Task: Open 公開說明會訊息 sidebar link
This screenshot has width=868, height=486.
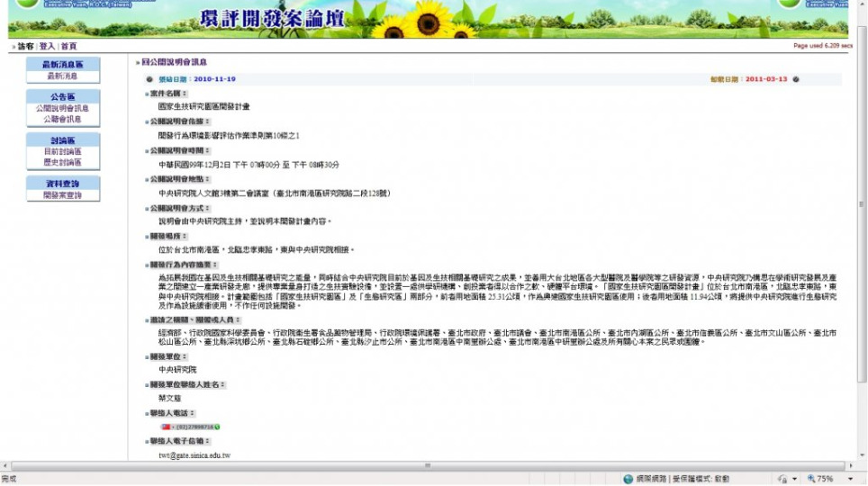Action: (63, 108)
